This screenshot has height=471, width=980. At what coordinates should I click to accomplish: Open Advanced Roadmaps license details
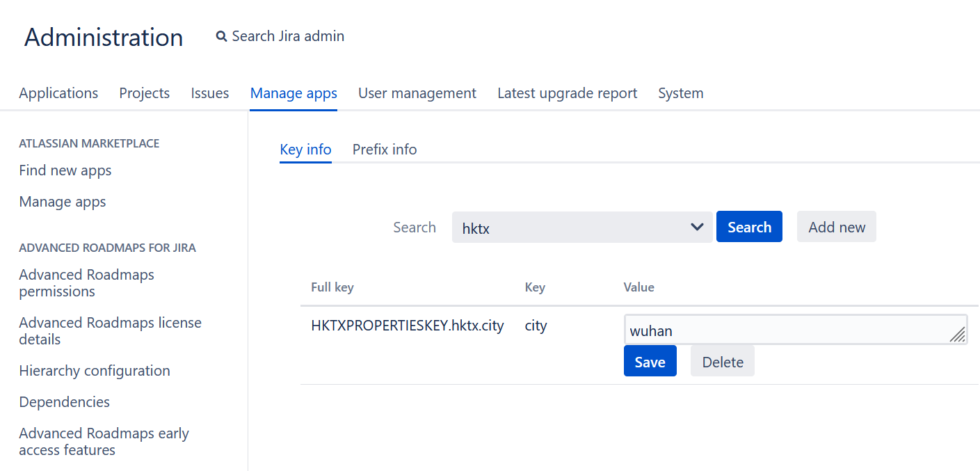click(x=110, y=331)
